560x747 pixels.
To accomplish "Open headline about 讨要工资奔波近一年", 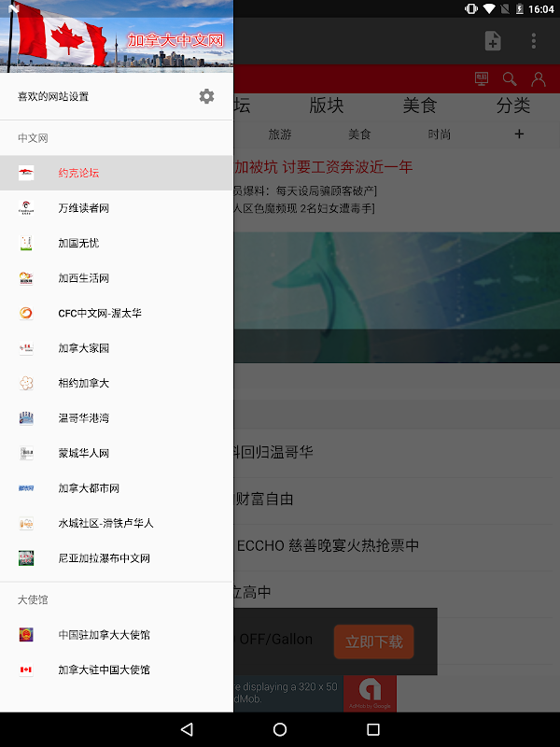I will 323,167.
